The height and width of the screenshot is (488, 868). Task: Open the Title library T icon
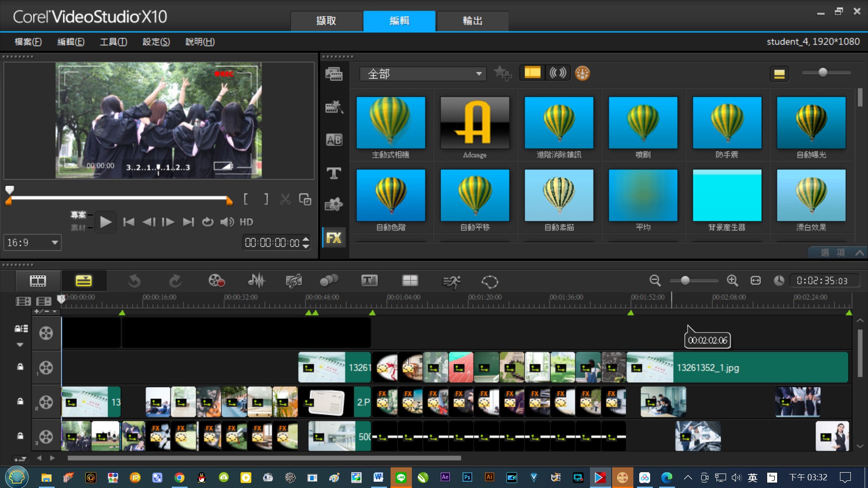[334, 173]
